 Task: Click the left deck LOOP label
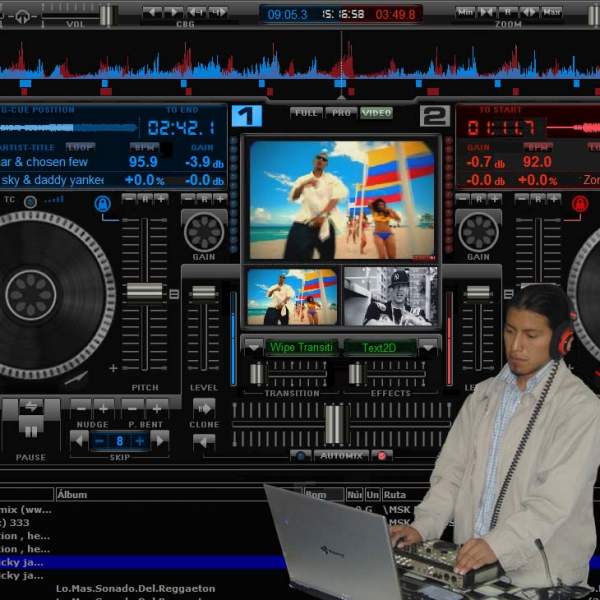pyautogui.click(x=80, y=147)
